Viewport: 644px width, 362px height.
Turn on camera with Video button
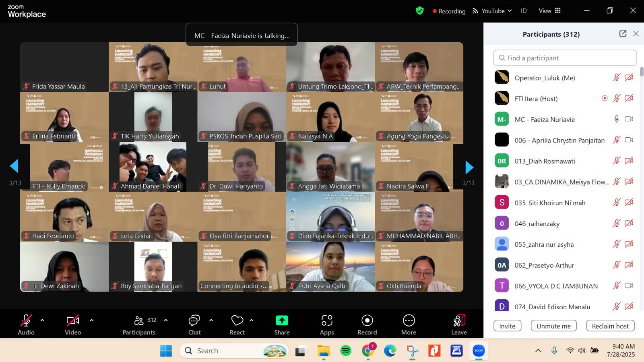73,321
